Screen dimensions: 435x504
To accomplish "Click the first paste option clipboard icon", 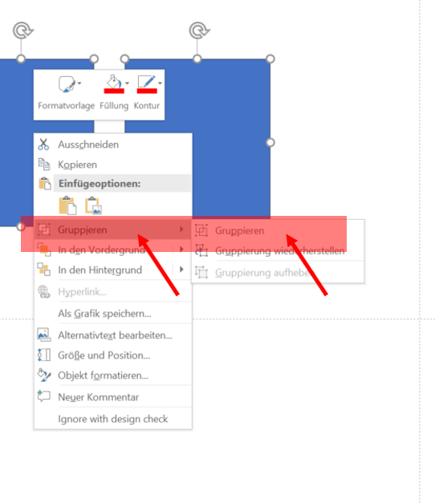I will coord(68,205).
